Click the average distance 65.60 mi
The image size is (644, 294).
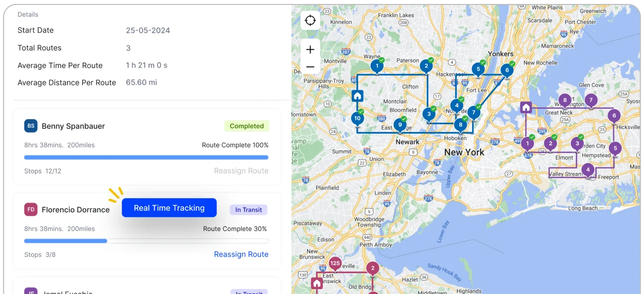pyautogui.click(x=142, y=82)
